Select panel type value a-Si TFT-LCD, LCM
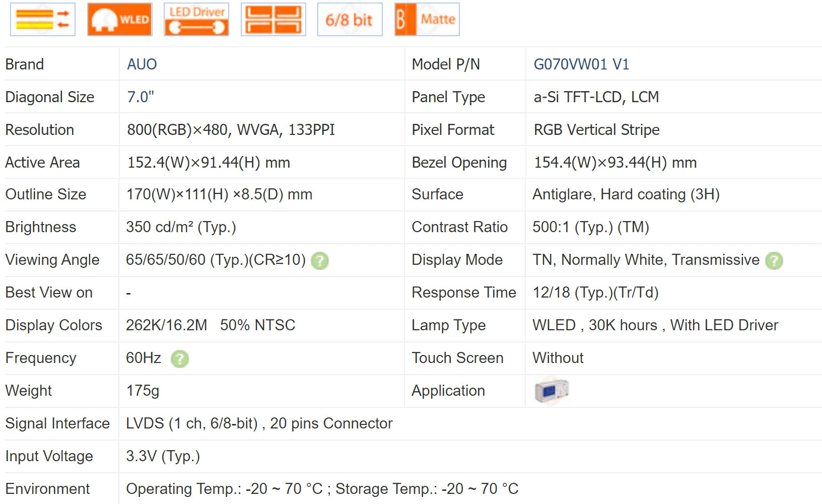The image size is (822, 504). point(596,97)
